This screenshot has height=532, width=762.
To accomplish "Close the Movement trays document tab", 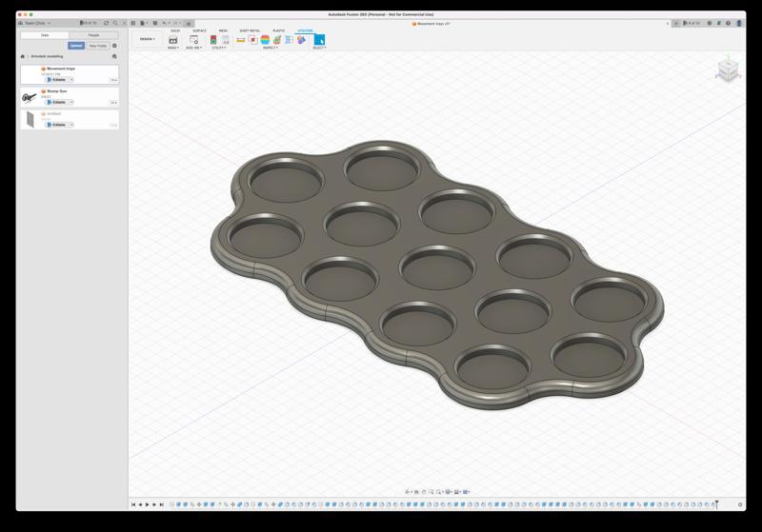I will pyautogui.click(x=668, y=23).
